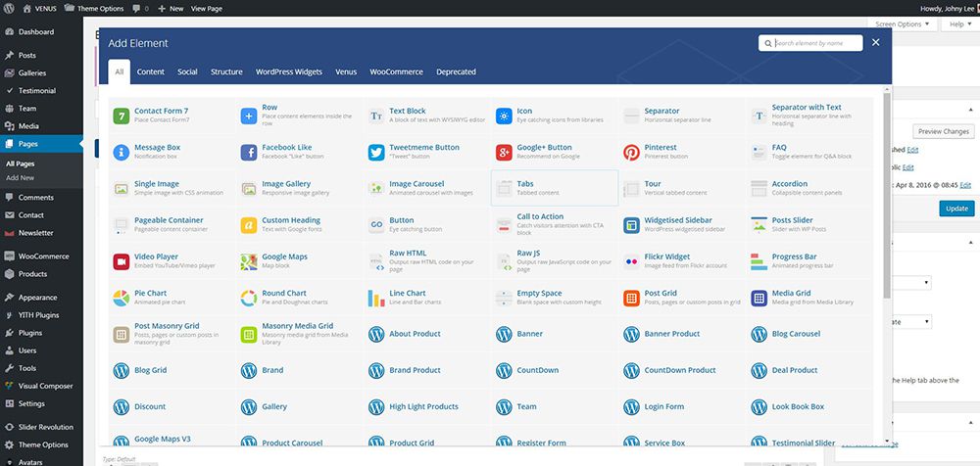Open the Social tab

pyautogui.click(x=187, y=71)
